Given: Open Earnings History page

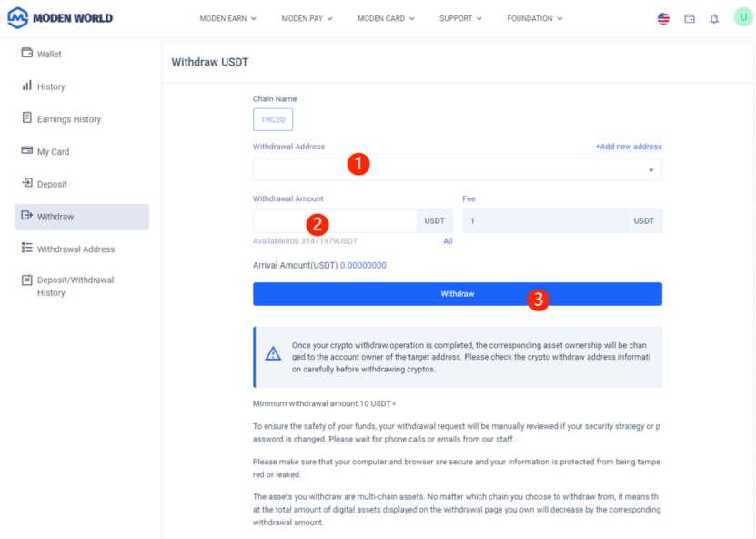Looking at the screenshot, I should pos(69,119).
